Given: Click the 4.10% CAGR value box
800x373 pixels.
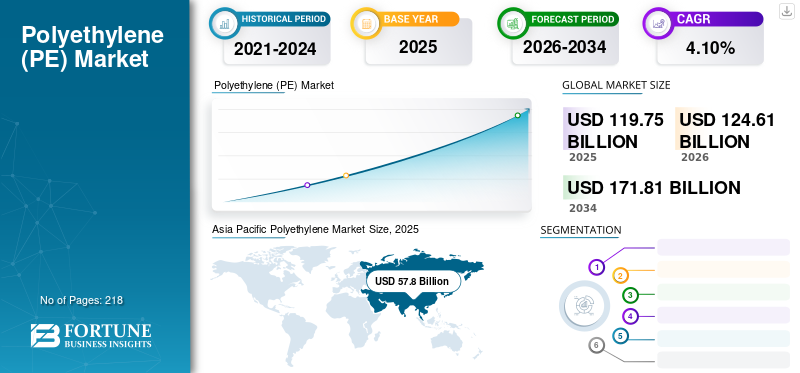Looking at the screenshot, I should coord(710,47).
